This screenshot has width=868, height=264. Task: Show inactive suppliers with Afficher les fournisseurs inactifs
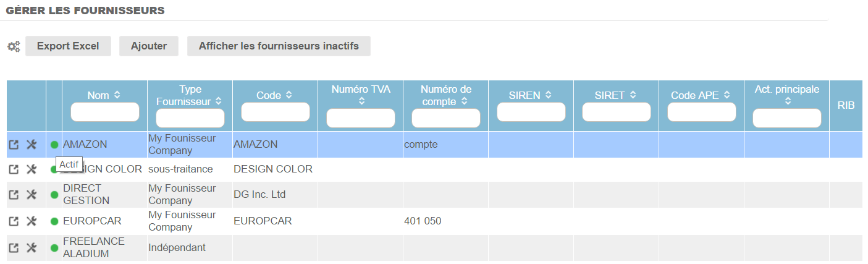[279, 46]
